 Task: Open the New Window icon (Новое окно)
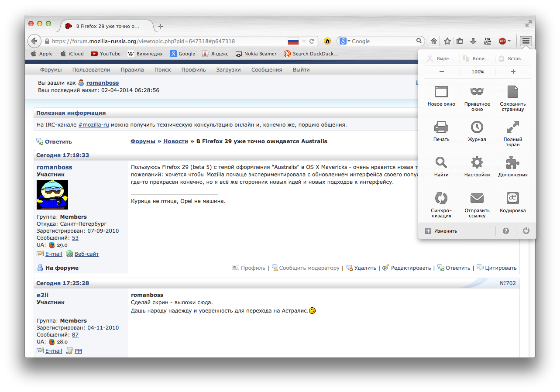441,92
